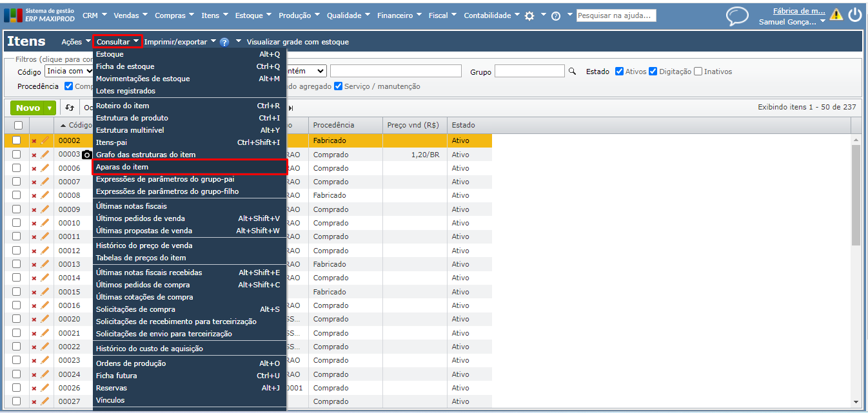This screenshot has width=868, height=413.
Task: Click the magnifier icon next to Grupo field
Action: click(572, 71)
